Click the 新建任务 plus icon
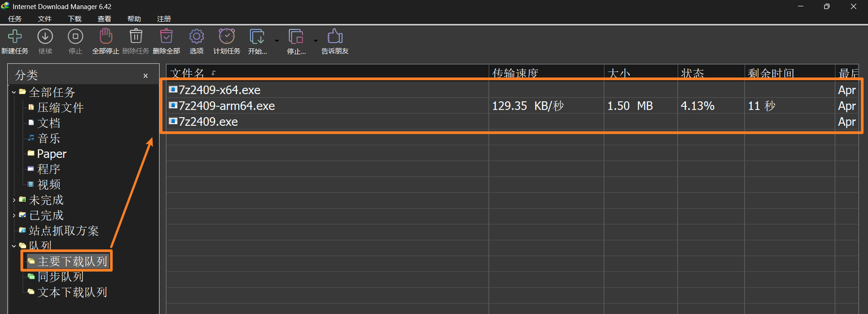Image resolution: width=868 pixels, height=314 pixels. coord(14,37)
